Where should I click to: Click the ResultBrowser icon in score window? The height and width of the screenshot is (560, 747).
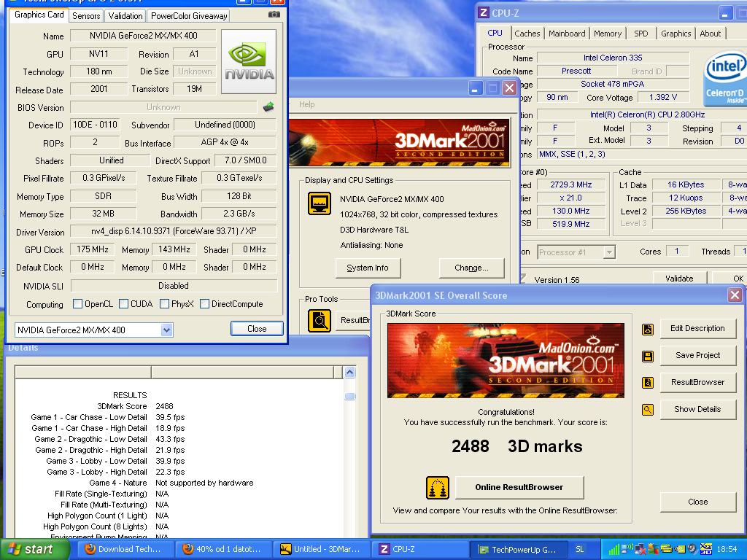[648, 382]
